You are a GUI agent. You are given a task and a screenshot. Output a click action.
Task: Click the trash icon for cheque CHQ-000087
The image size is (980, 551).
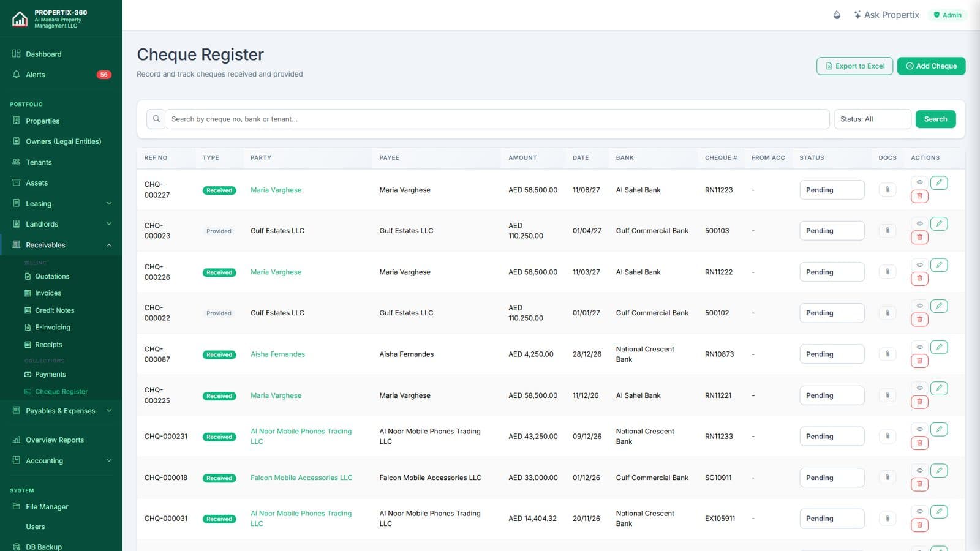pos(919,361)
